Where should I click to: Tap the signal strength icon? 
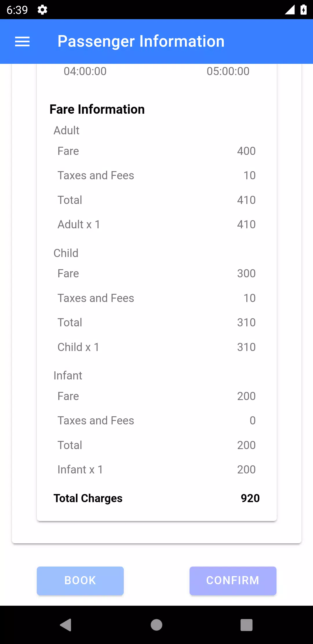(x=290, y=10)
